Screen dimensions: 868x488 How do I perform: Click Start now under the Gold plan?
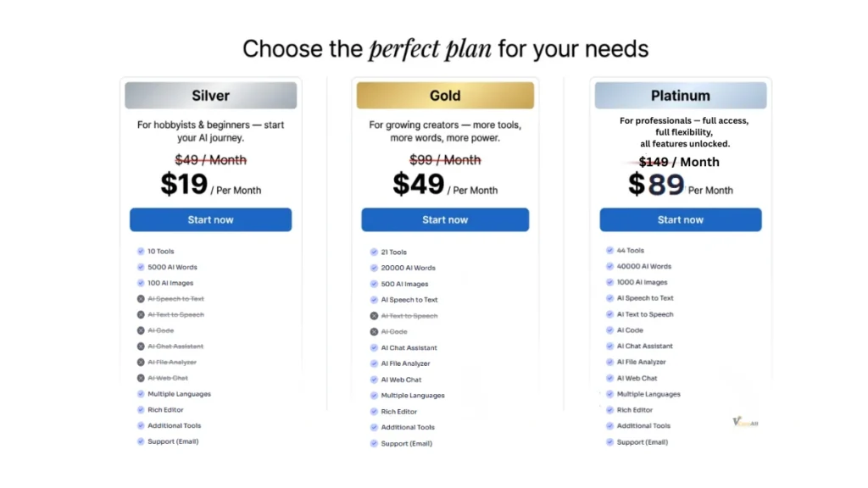[445, 220]
